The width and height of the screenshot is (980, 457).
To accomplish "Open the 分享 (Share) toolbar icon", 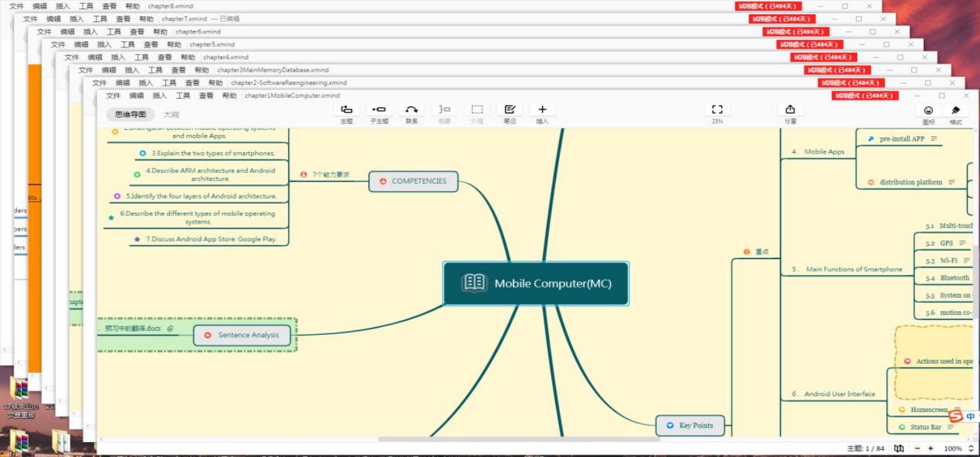I will (x=790, y=110).
